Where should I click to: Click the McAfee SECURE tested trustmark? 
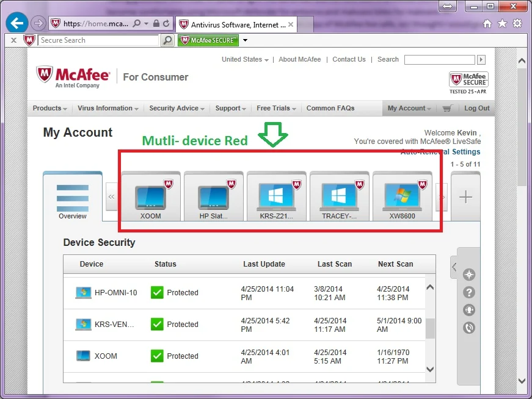tap(468, 83)
